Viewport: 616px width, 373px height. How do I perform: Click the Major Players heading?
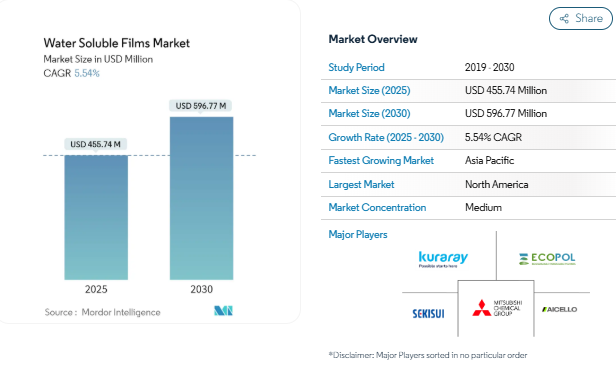pyautogui.click(x=358, y=234)
